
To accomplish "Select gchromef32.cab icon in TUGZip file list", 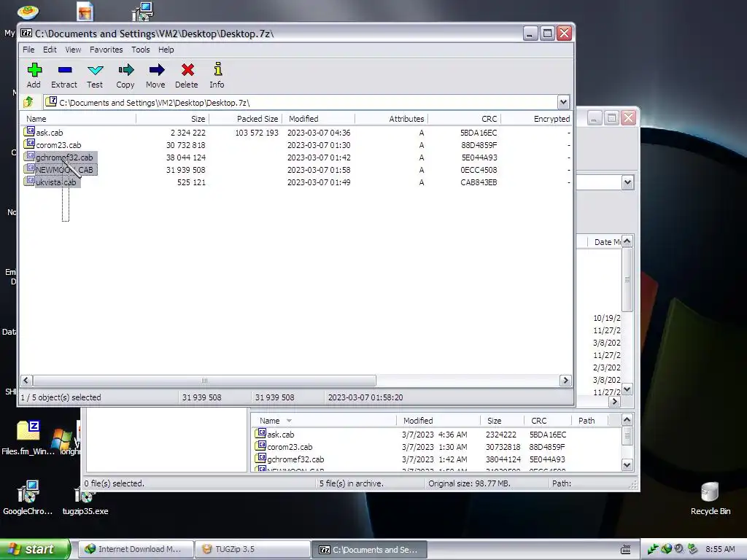I will coord(260,459).
